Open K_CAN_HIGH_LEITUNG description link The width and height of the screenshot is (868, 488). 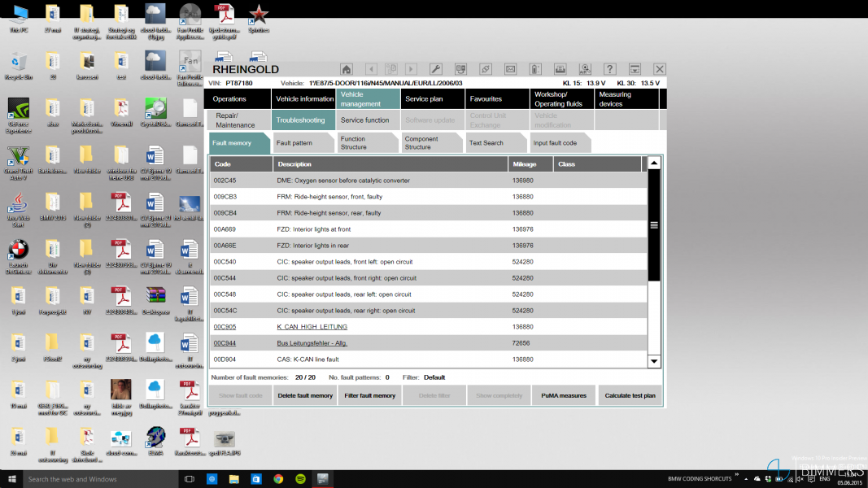pos(312,327)
